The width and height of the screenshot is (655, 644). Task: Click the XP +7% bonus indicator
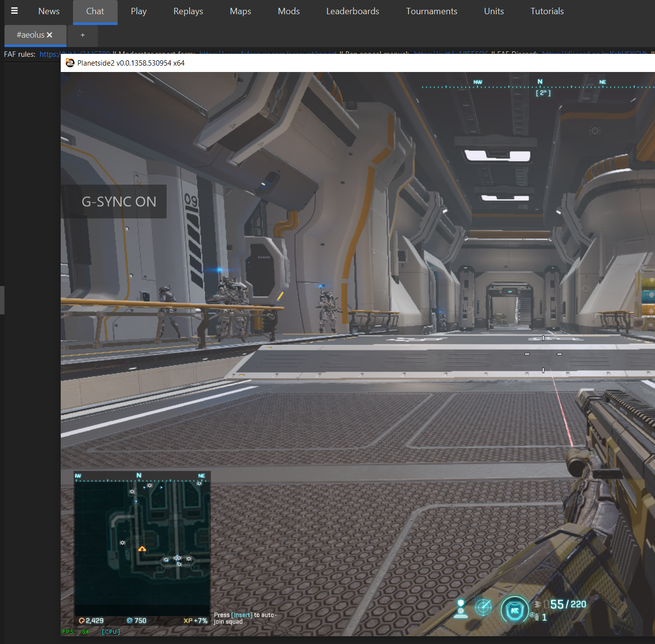click(x=195, y=620)
